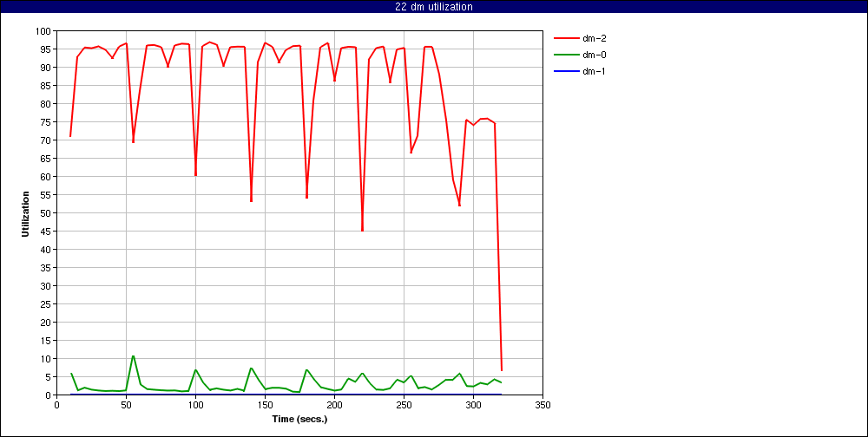Click the '22 dm utilization' chart title
This screenshot has width=868, height=437.
[x=433, y=7]
